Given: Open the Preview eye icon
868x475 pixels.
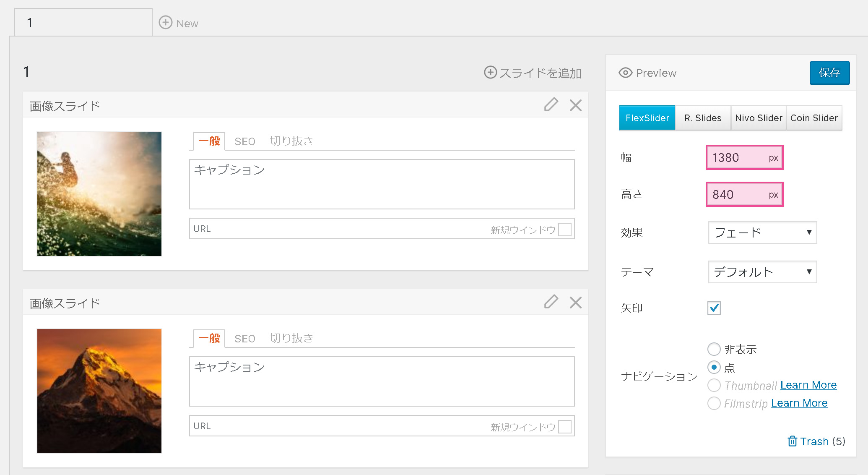Looking at the screenshot, I should (x=625, y=73).
